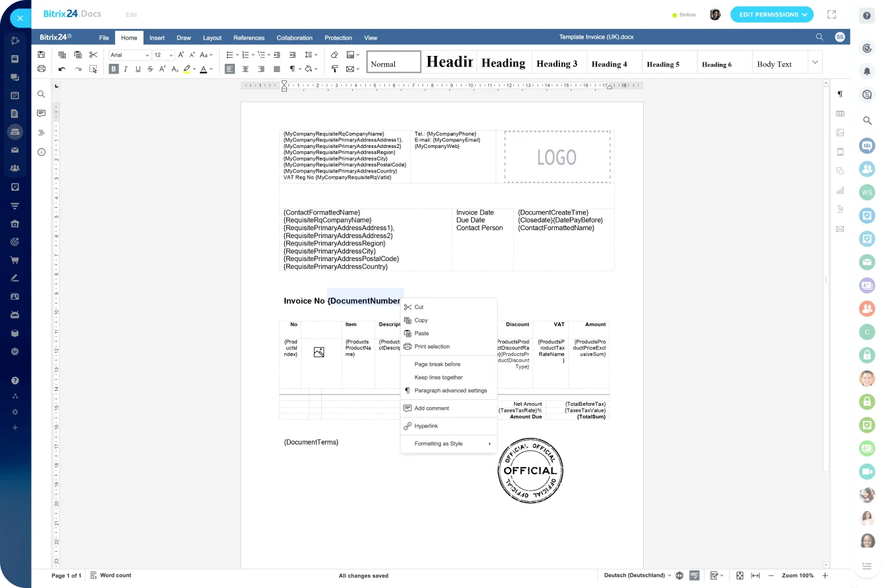Toggle bold formatting
Image resolution: width=882 pixels, height=588 pixels.
tap(114, 69)
